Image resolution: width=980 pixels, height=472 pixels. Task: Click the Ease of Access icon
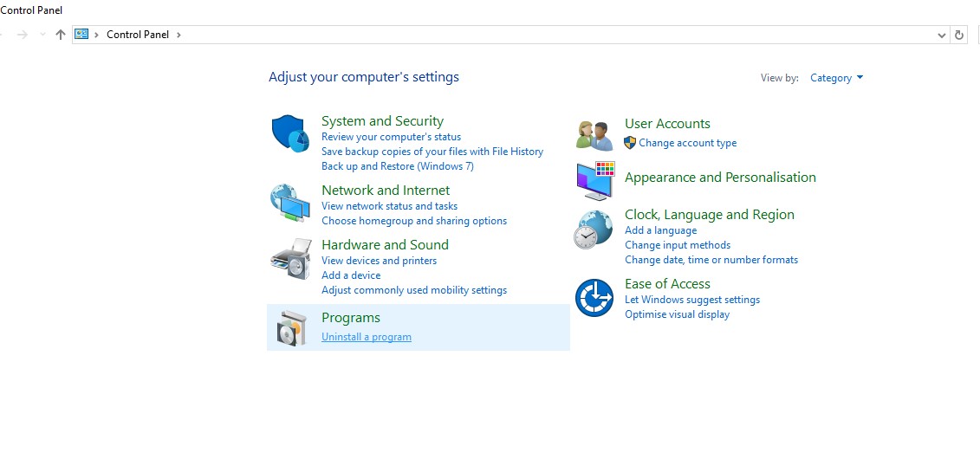pyautogui.click(x=594, y=298)
